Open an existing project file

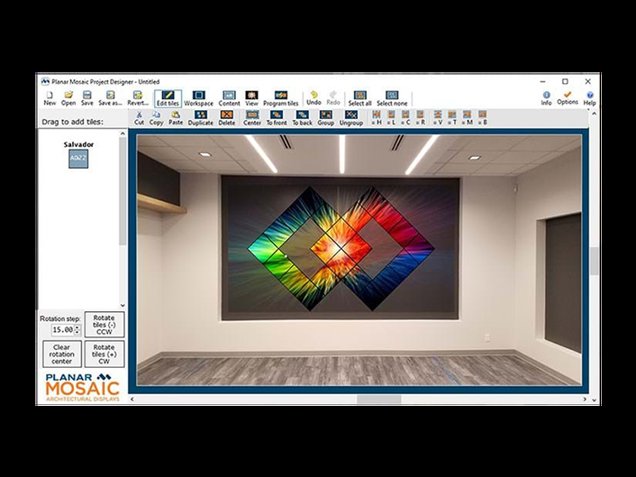point(68,99)
